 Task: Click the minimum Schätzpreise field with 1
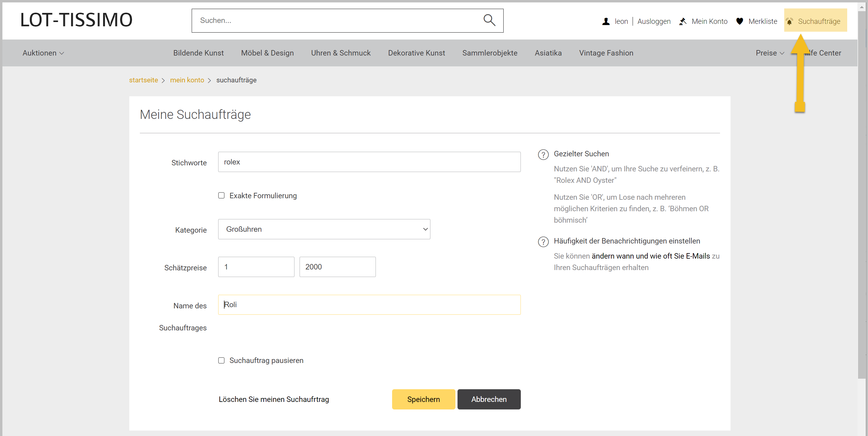tap(256, 267)
